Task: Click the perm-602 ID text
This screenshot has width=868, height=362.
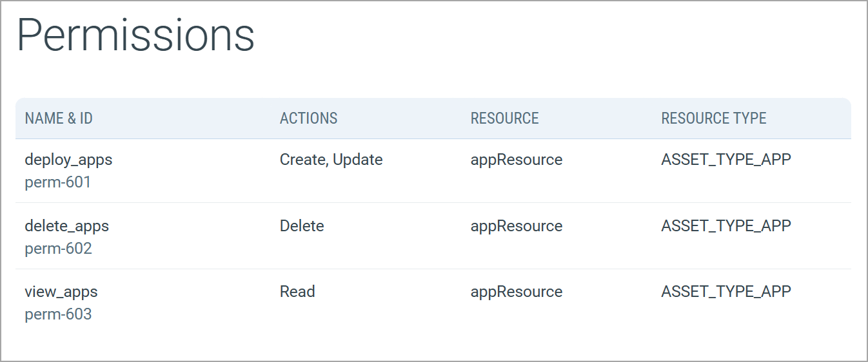Action: click(58, 249)
